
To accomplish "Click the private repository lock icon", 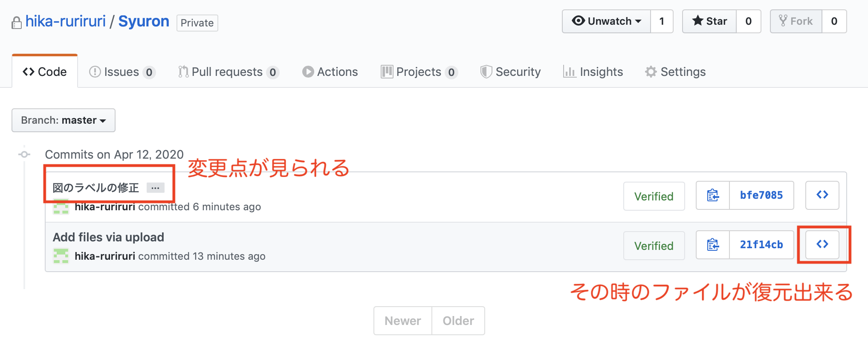I will (x=17, y=23).
